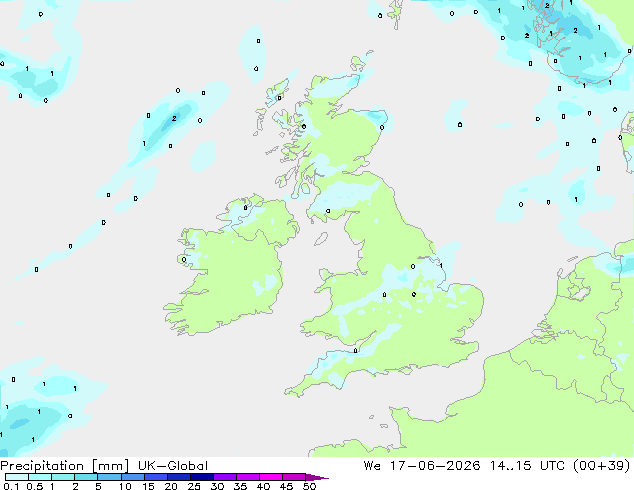Screen dimensions: 634x490
Task: Click the 0 value on Scotland's east coast
Action: click(x=382, y=128)
